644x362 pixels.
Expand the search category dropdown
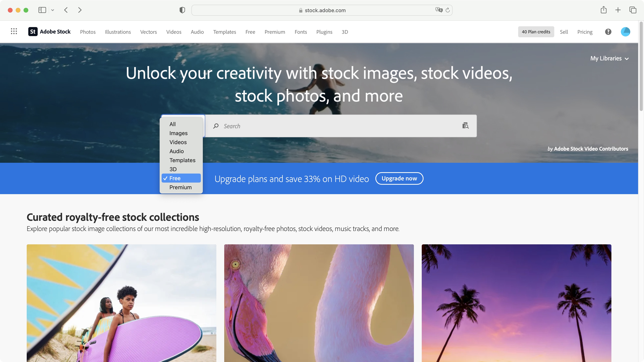183,126
